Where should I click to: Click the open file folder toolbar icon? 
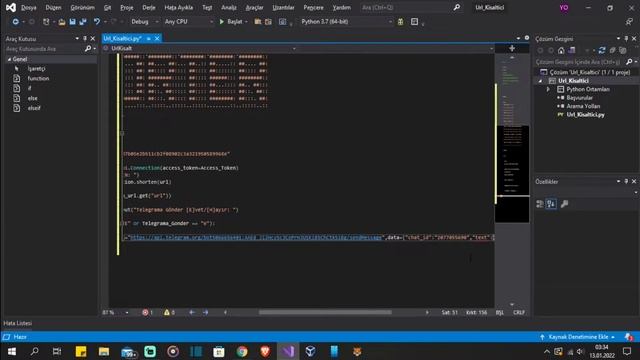point(62,22)
